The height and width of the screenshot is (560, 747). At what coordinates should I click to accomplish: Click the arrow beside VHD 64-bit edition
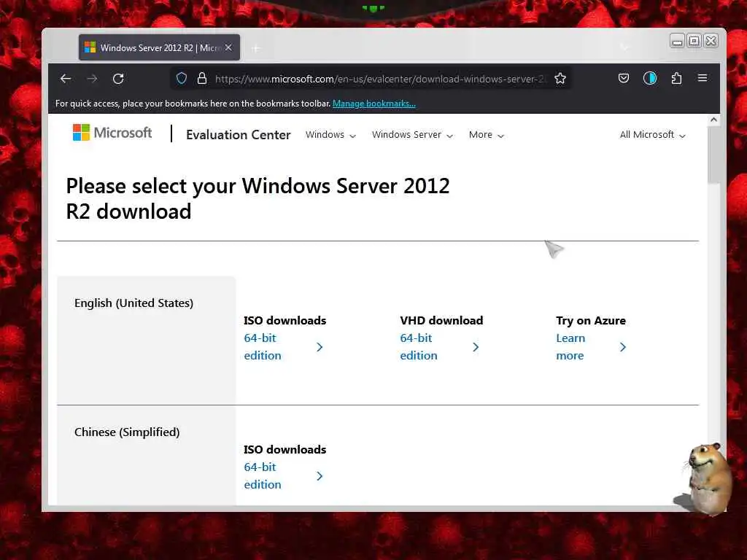pos(476,347)
